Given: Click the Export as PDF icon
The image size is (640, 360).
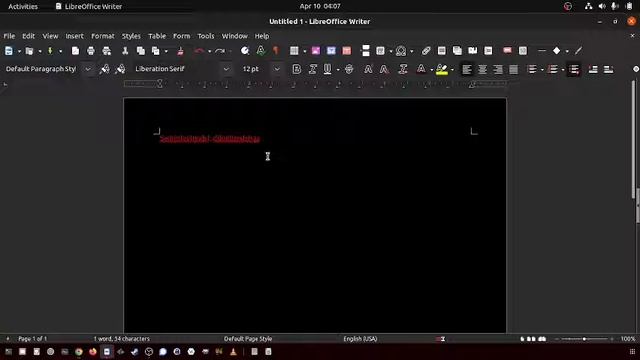Looking at the screenshot, I should coord(75,51).
